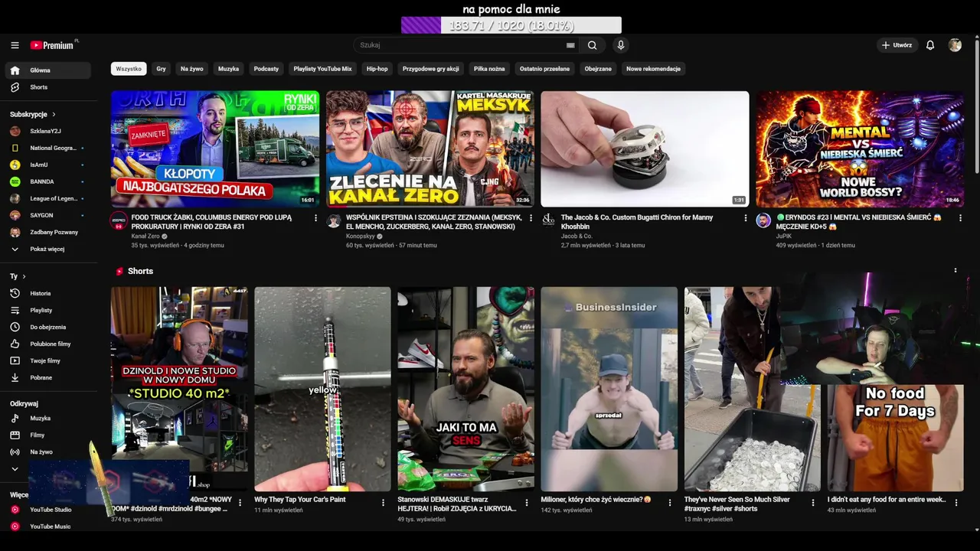Select the Piłka nożna filter chip
980x551 pixels.
pyautogui.click(x=489, y=69)
